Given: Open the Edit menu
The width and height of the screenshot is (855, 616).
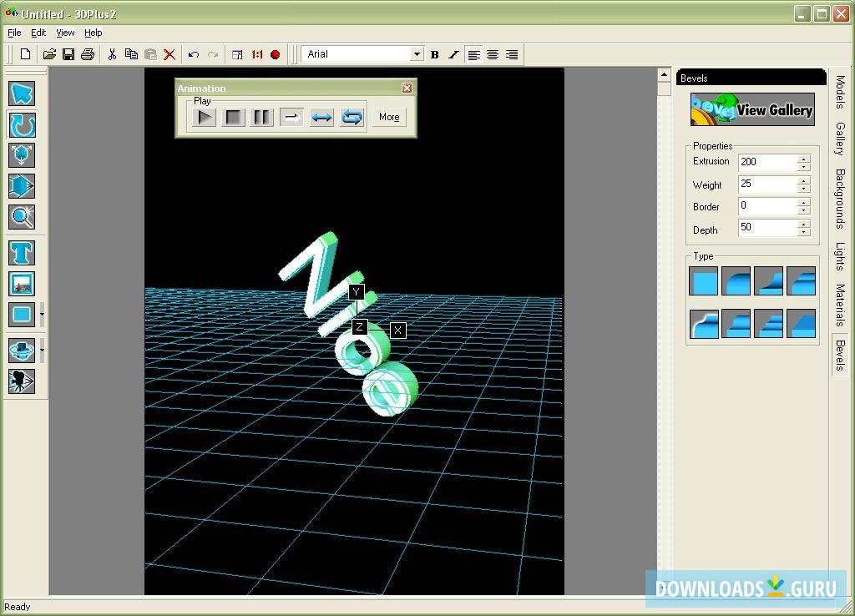Looking at the screenshot, I should [x=38, y=33].
